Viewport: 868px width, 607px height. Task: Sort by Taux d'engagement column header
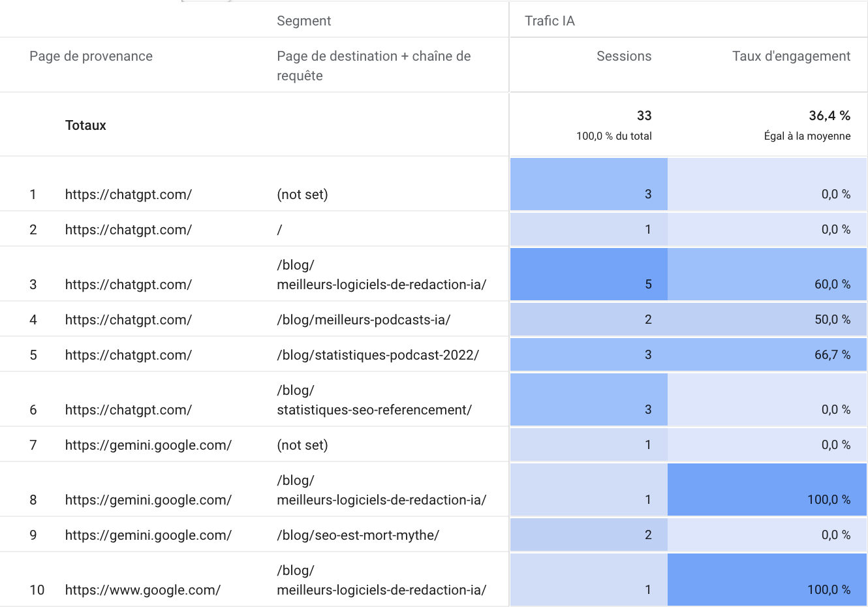(x=791, y=56)
